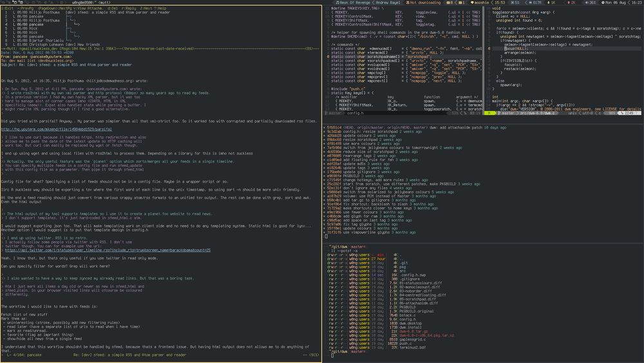Click the memory icon showing 817M
644x363 pixels.
[x=530, y=3]
